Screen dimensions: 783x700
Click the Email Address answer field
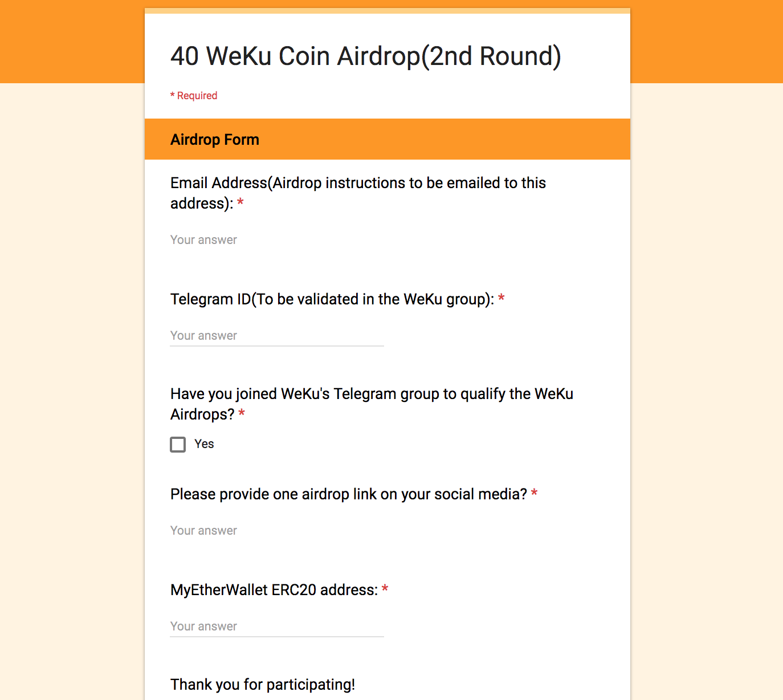(x=276, y=240)
